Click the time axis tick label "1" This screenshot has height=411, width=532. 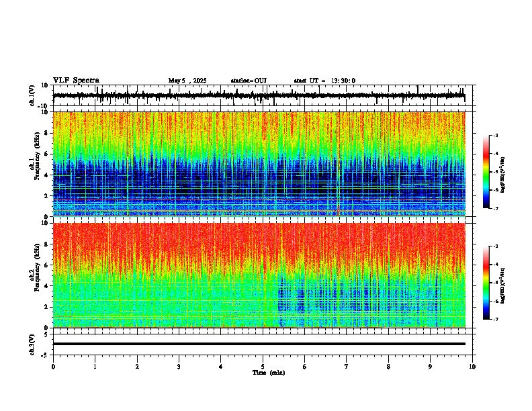point(95,367)
